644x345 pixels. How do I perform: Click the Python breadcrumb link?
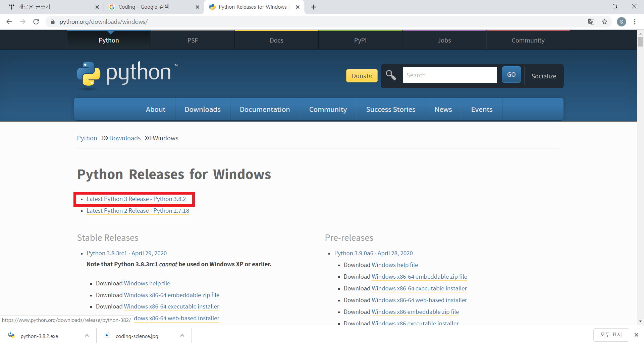(87, 138)
